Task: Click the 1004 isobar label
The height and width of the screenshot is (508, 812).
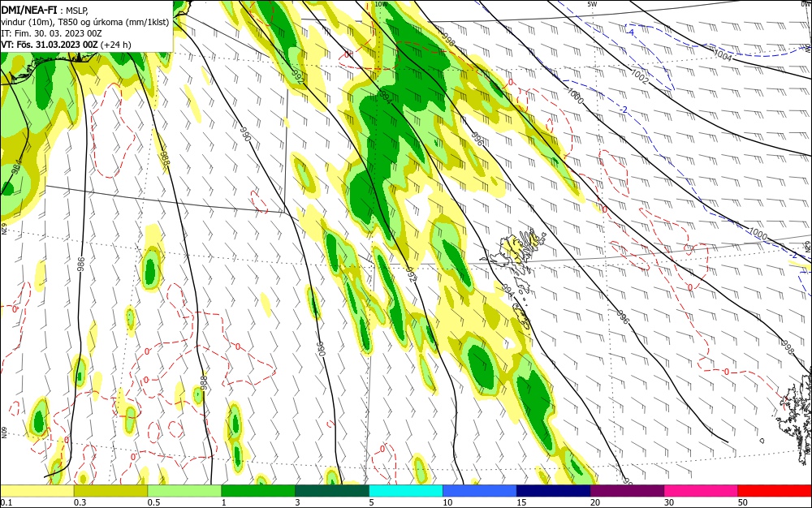Action: [x=723, y=55]
